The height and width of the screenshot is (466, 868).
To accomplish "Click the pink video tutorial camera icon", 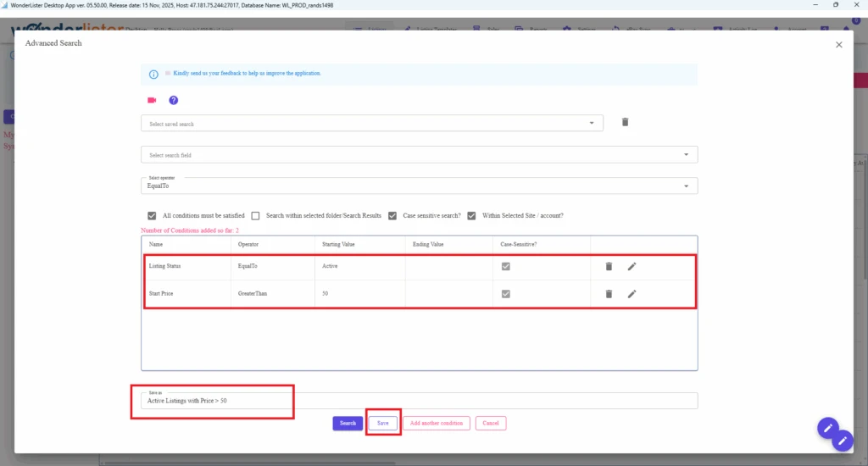I will [152, 100].
